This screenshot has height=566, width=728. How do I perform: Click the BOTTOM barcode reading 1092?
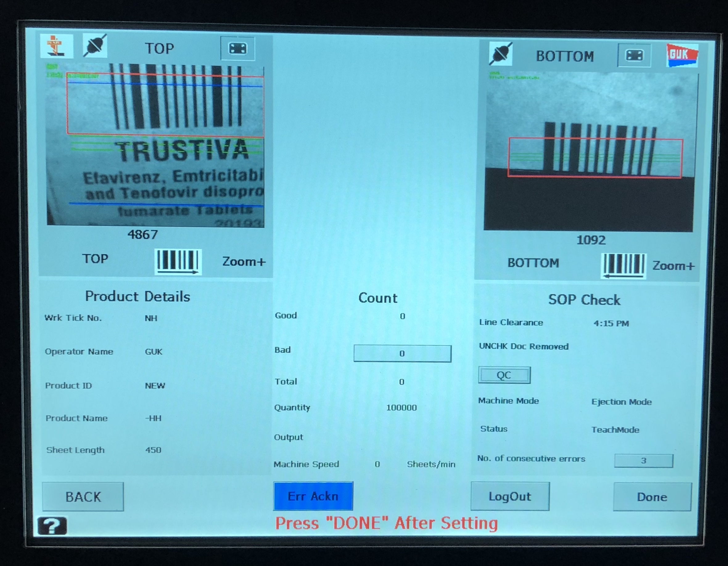[591, 240]
